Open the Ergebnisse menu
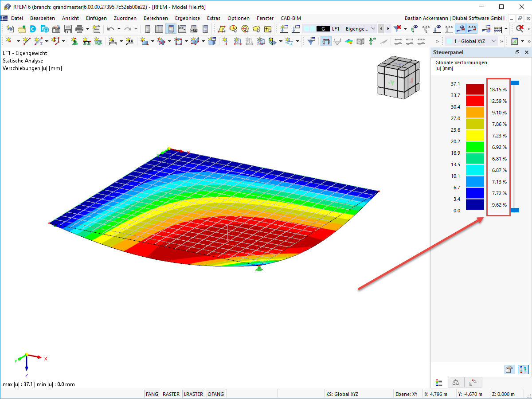 pyautogui.click(x=187, y=18)
